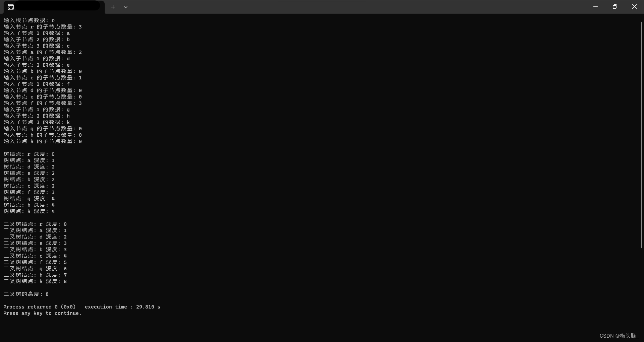
Task: Click the "输入节点 f 的子节点数量: 3" line
Action: coord(43,104)
